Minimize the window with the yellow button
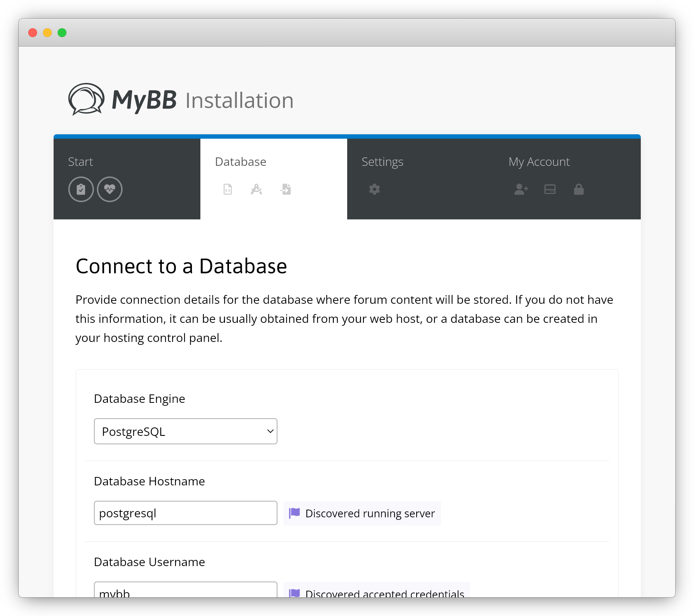 pyautogui.click(x=47, y=33)
